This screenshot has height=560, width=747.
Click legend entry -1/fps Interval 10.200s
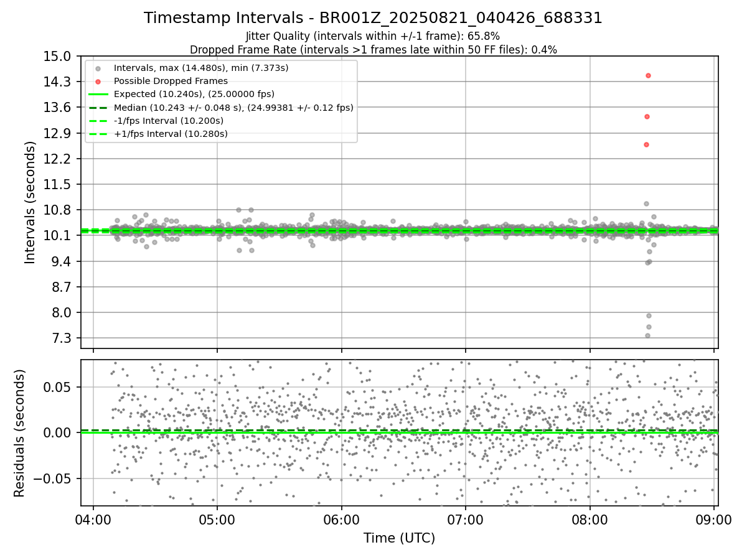tap(169, 121)
